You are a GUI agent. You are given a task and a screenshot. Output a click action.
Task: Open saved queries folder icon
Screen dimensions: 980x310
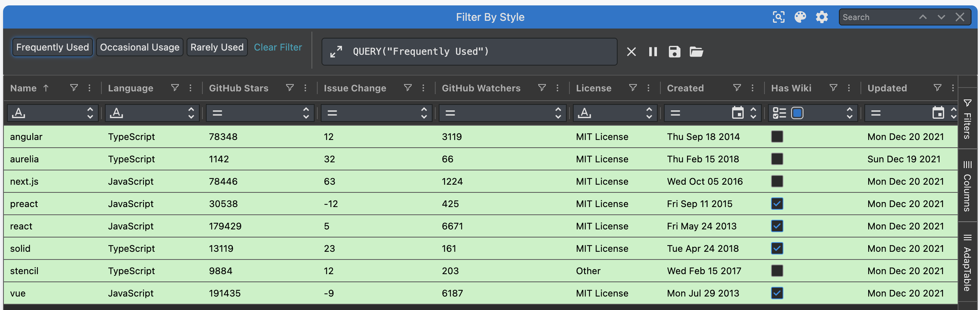696,52
